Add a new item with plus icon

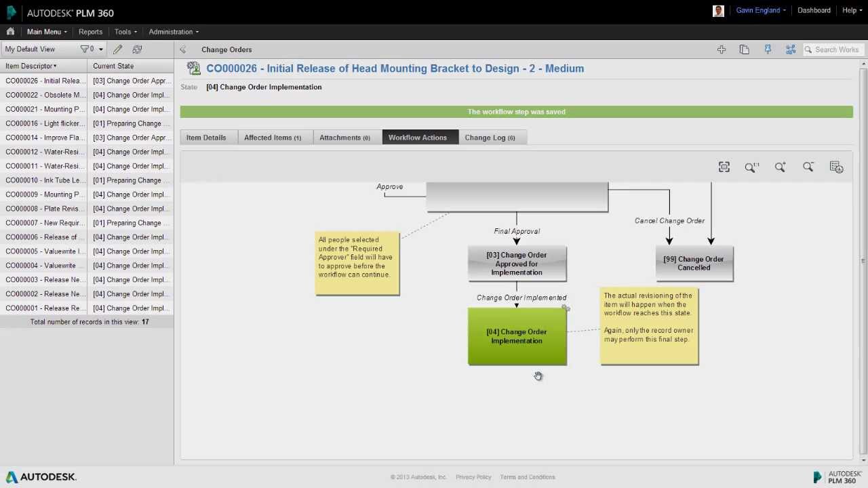click(x=722, y=49)
